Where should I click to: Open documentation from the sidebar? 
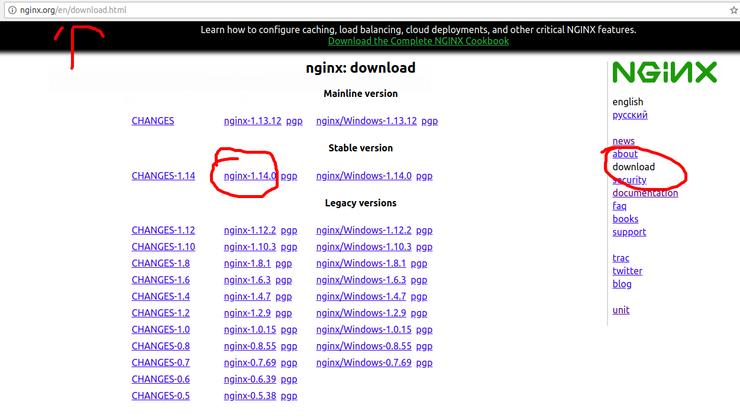645,193
